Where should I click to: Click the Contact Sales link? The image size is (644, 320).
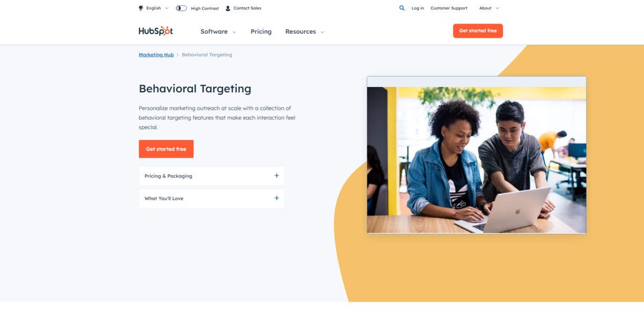tap(247, 8)
